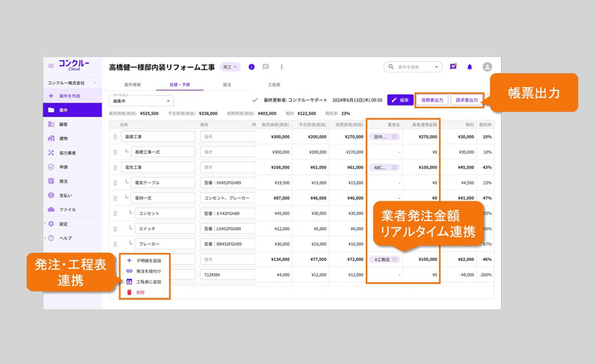This screenshot has height=364, width=596.
Task: Select 工程表に追加 in the context menu
Action: coord(148,282)
